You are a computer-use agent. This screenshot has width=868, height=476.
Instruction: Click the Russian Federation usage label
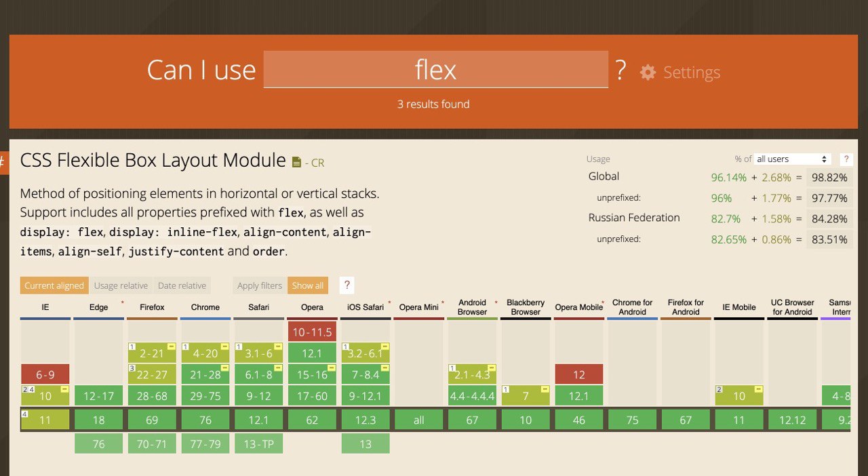point(634,218)
